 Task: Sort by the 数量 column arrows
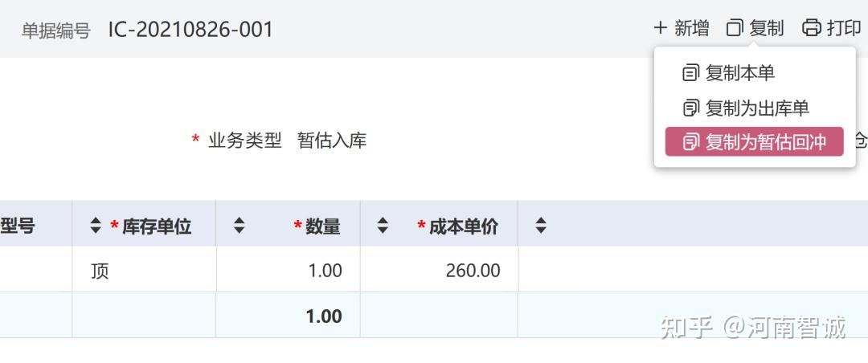coord(239,225)
